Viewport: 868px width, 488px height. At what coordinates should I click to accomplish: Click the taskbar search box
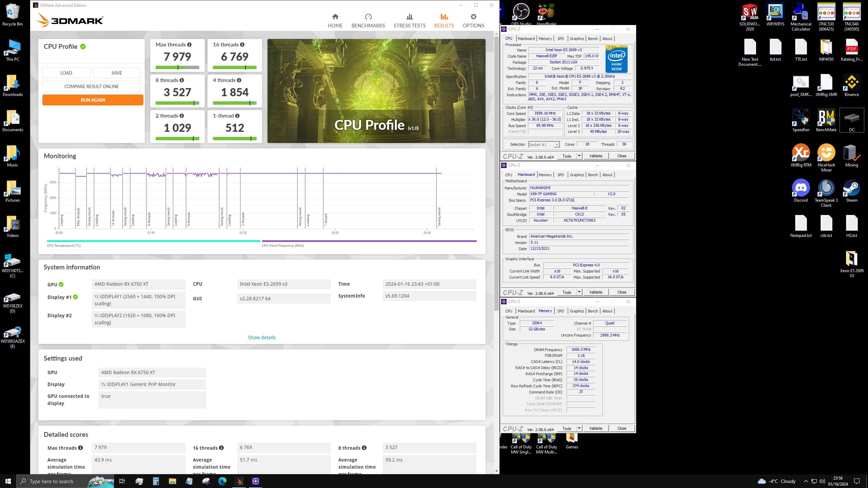65,481
